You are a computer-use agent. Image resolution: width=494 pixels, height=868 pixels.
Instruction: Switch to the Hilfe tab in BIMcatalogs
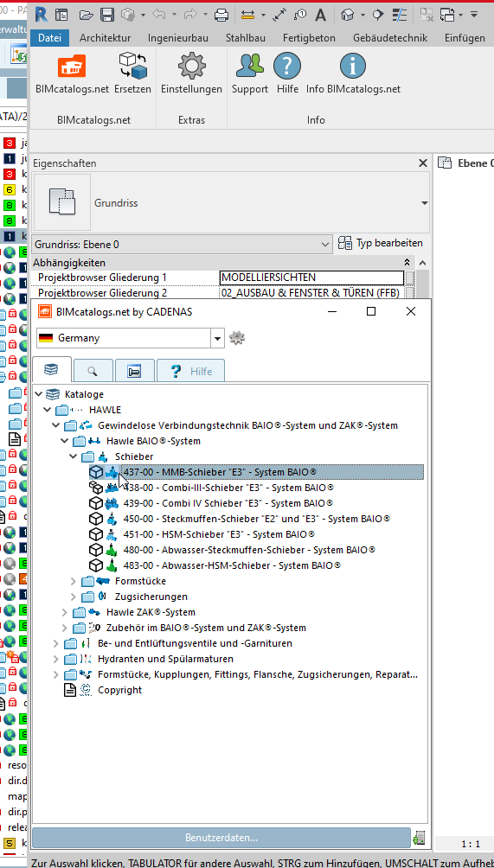point(191,371)
